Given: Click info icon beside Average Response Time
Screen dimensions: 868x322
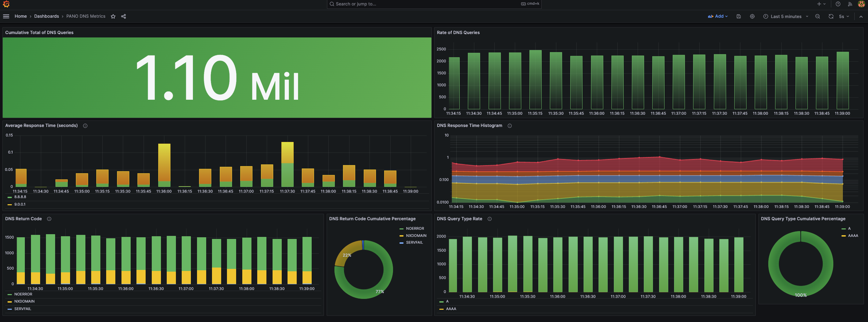Looking at the screenshot, I should pos(85,126).
